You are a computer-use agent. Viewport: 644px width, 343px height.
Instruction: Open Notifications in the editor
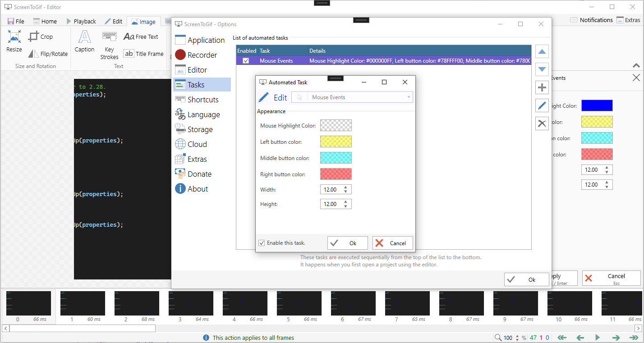(591, 20)
